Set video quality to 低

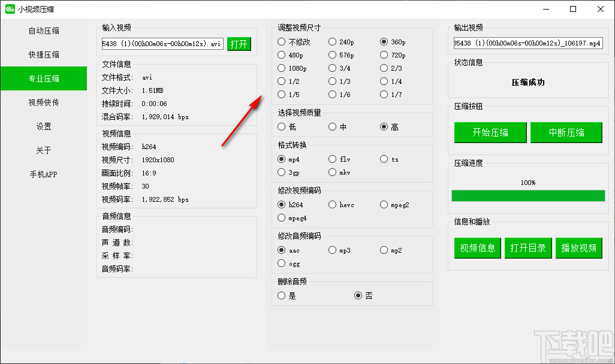pos(282,126)
